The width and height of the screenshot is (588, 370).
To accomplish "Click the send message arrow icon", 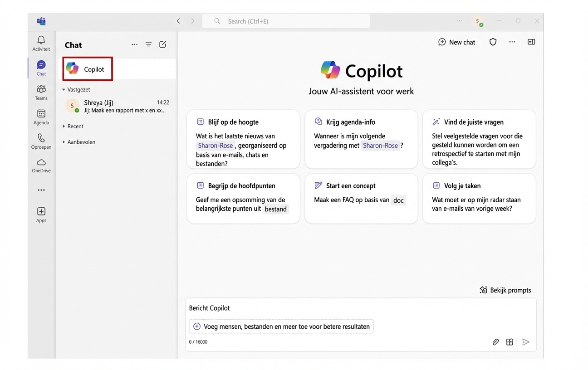I will (x=526, y=342).
